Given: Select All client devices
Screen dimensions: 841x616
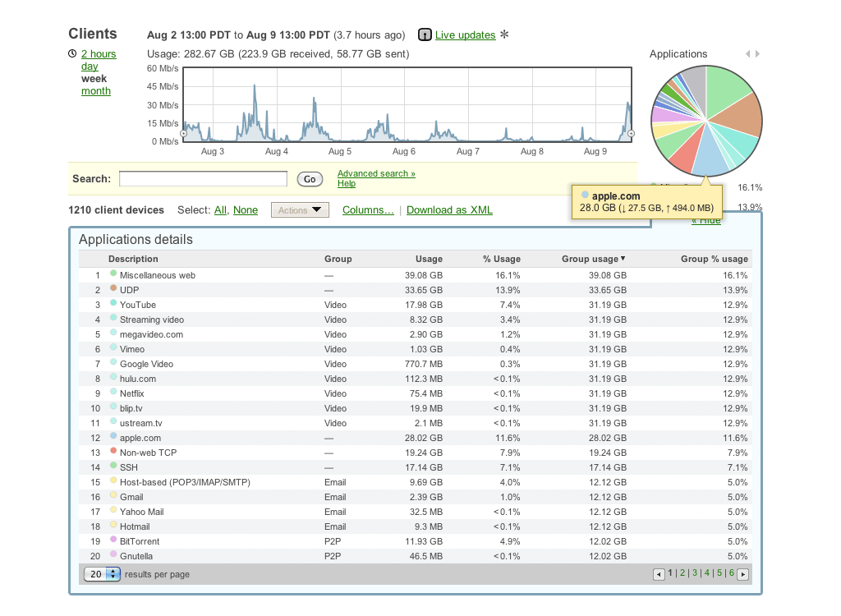Looking at the screenshot, I should 220,210.
